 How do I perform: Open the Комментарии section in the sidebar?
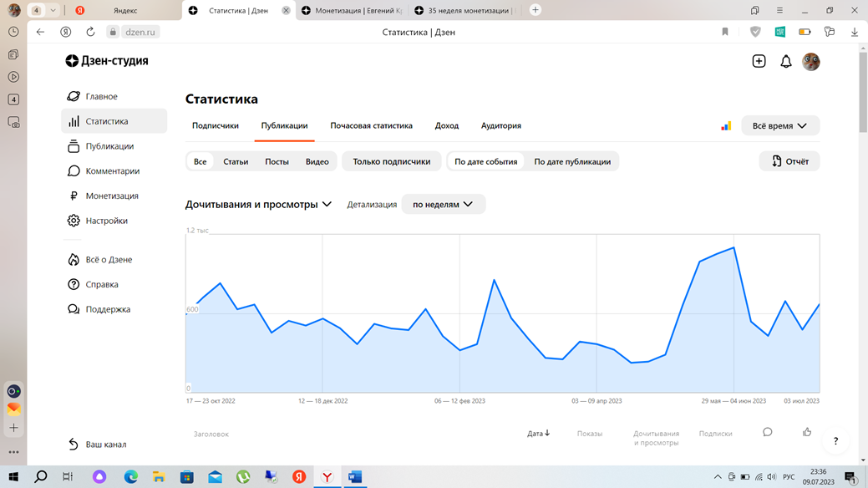109,170
